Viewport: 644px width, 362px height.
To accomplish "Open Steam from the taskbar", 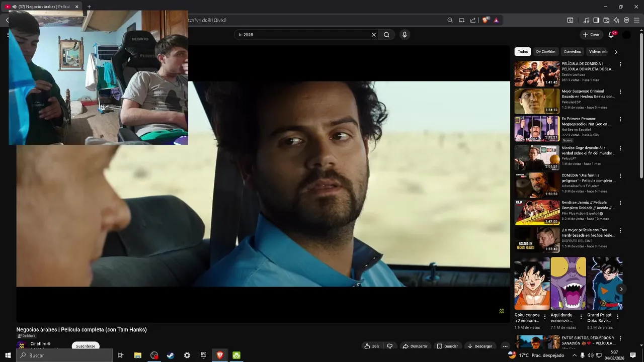I will click(x=171, y=355).
